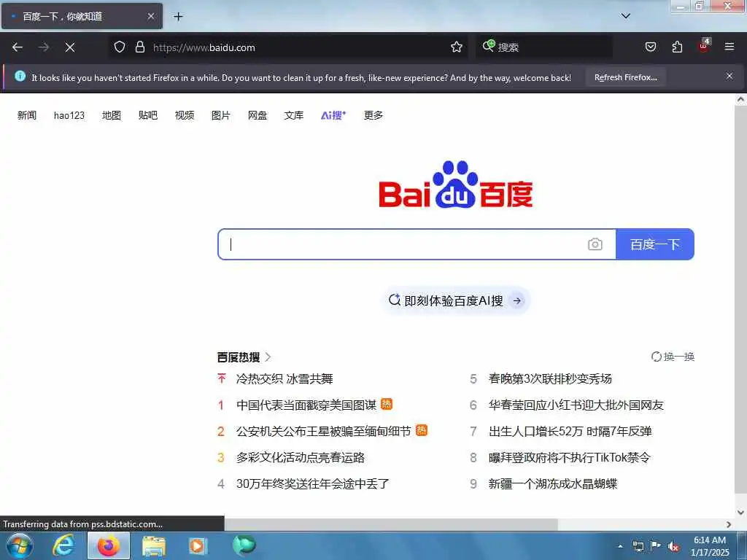The width and height of the screenshot is (747, 560).
Task: Open hot search 中国代表当面戳穿美国图谋
Action: 306,405
